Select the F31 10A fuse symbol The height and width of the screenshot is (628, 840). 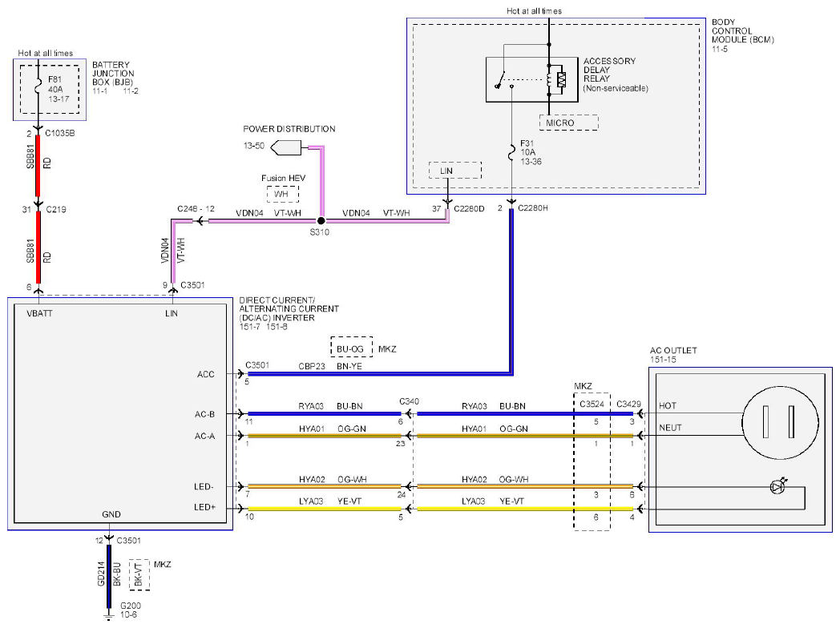click(511, 152)
